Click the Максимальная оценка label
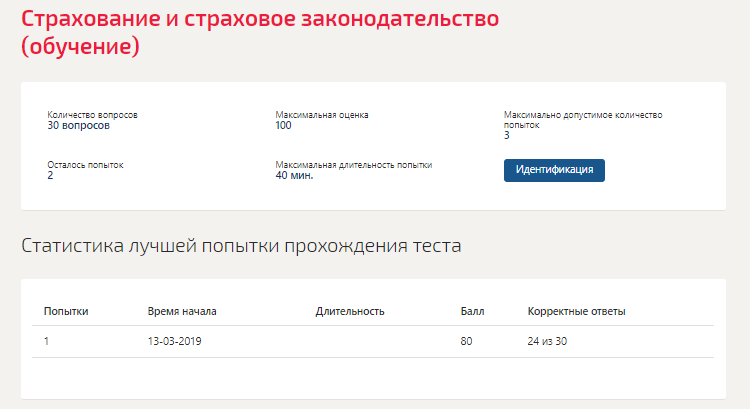The image size is (750, 409). [322, 115]
